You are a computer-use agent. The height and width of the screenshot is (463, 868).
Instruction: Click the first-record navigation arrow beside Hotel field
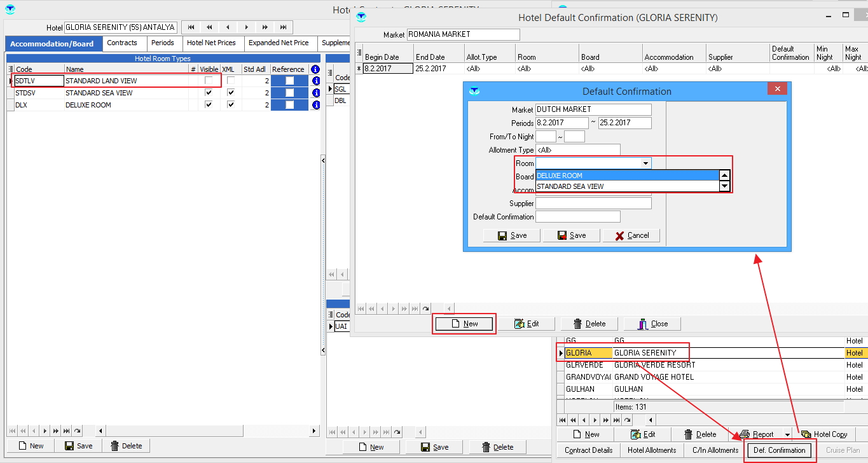(x=190, y=27)
